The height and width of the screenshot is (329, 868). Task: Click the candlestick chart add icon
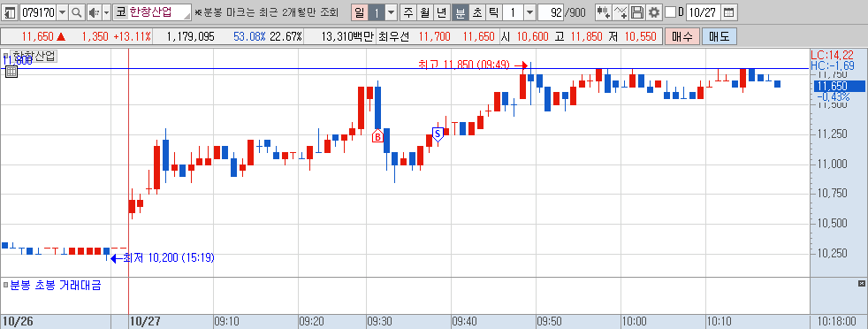604,12
